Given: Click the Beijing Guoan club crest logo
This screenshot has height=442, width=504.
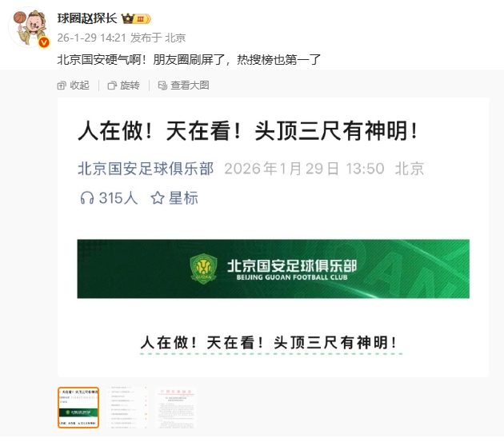Looking at the screenshot, I should [x=203, y=269].
